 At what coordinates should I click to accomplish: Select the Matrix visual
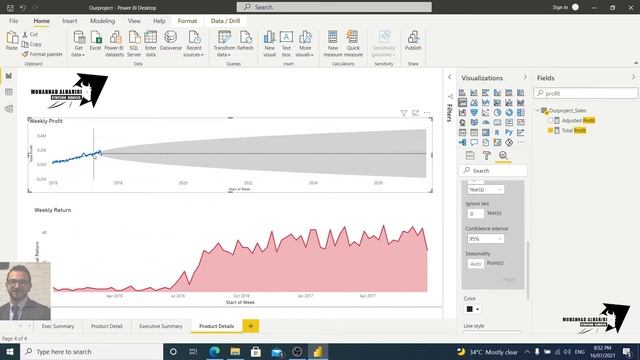click(x=485, y=132)
